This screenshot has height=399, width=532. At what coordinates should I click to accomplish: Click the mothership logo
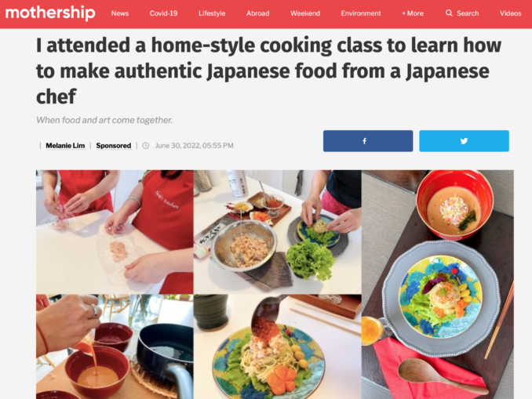point(50,13)
